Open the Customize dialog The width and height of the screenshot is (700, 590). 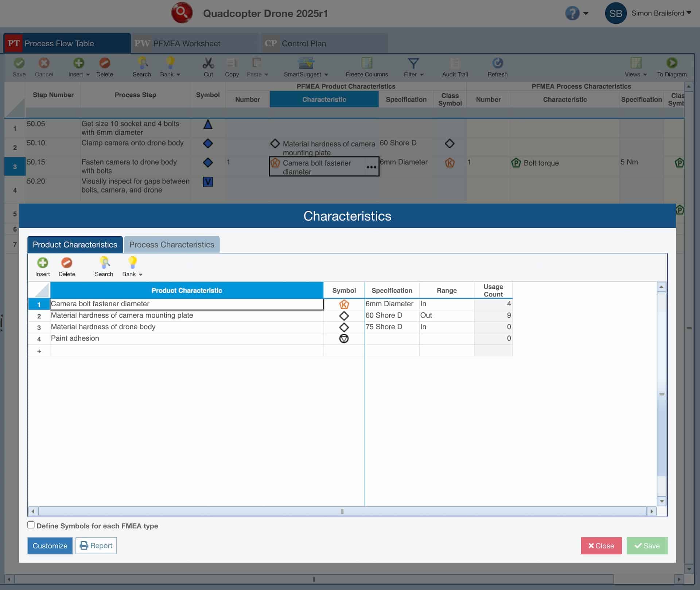[50, 546]
